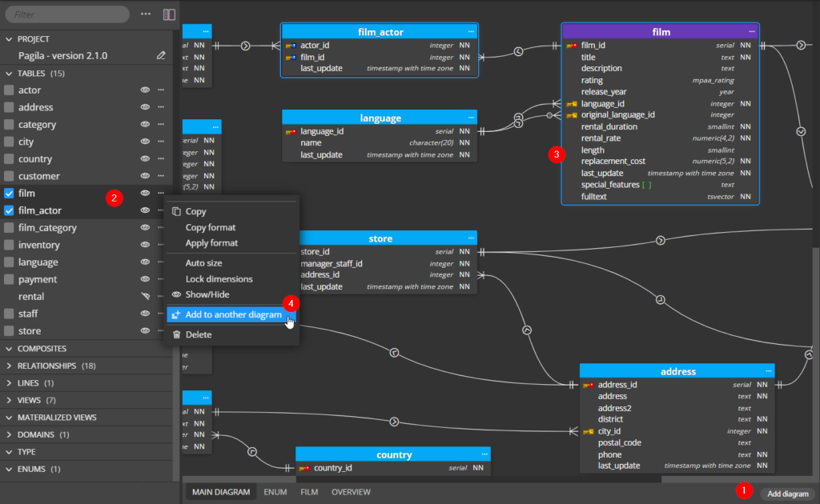Choose Copy from the context menu
This screenshot has width=820, height=504.
tap(231, 211)
